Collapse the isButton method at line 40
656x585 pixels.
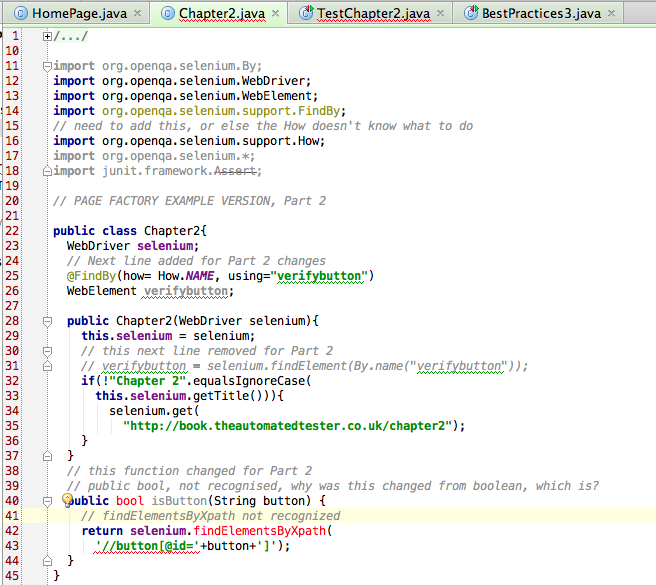pos(47,501)
